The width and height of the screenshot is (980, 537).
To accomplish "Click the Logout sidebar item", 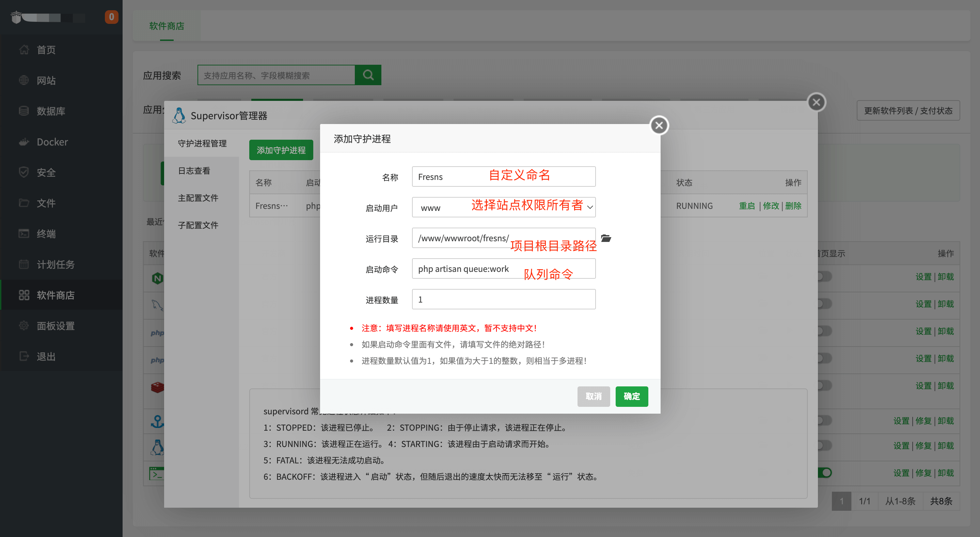I will [61, 356].
